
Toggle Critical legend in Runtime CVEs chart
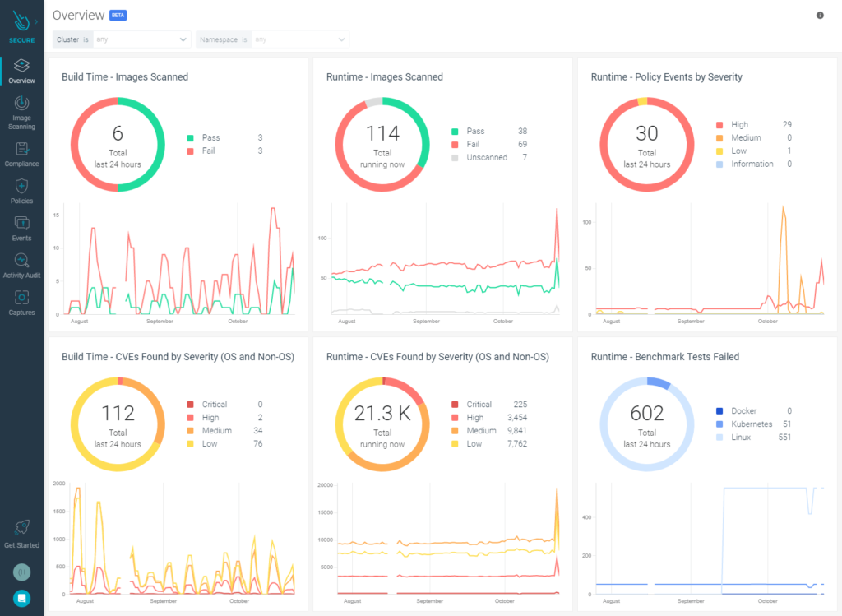click(x=479, y=405)
